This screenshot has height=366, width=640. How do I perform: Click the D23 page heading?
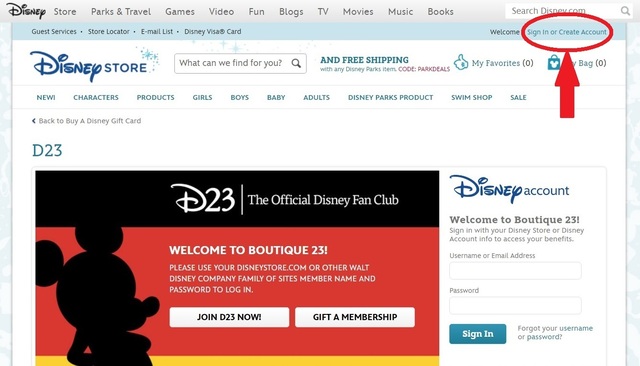[x=47, y=151]
